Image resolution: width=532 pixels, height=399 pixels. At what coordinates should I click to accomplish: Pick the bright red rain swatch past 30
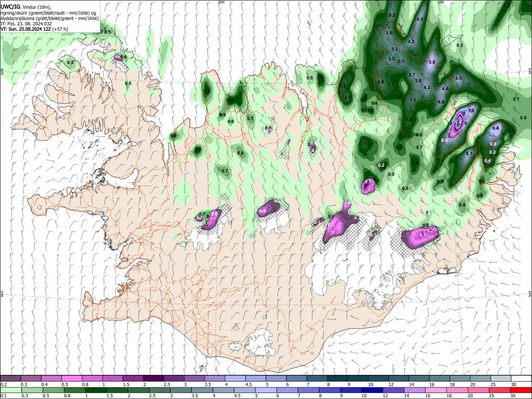pyautogui.click(x=521, y=390)
